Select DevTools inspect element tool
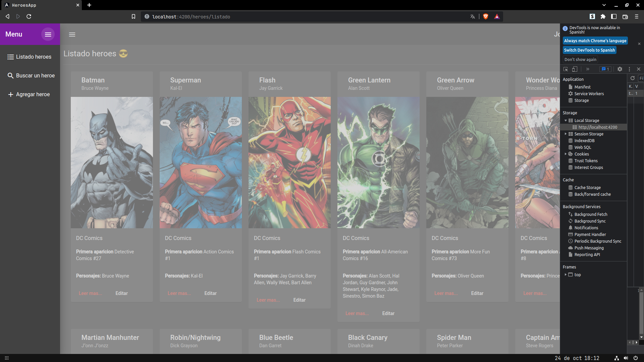 (566, 69)
